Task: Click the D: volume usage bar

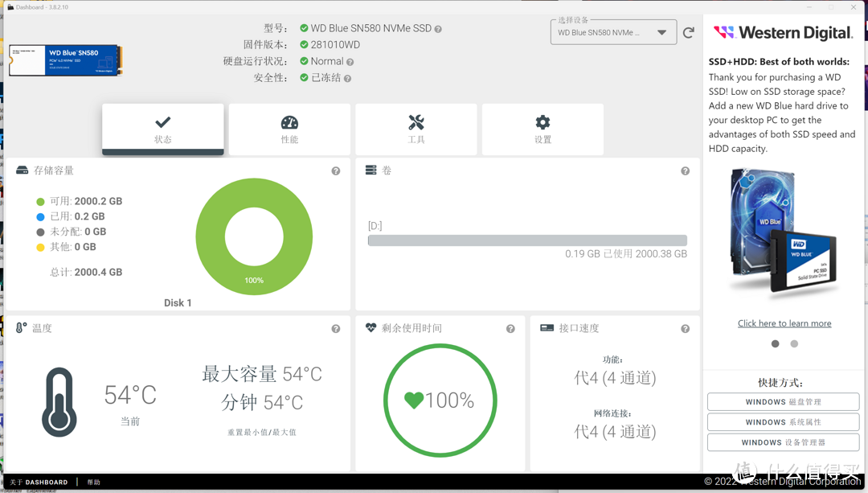Action: click(x=527, y=240)
